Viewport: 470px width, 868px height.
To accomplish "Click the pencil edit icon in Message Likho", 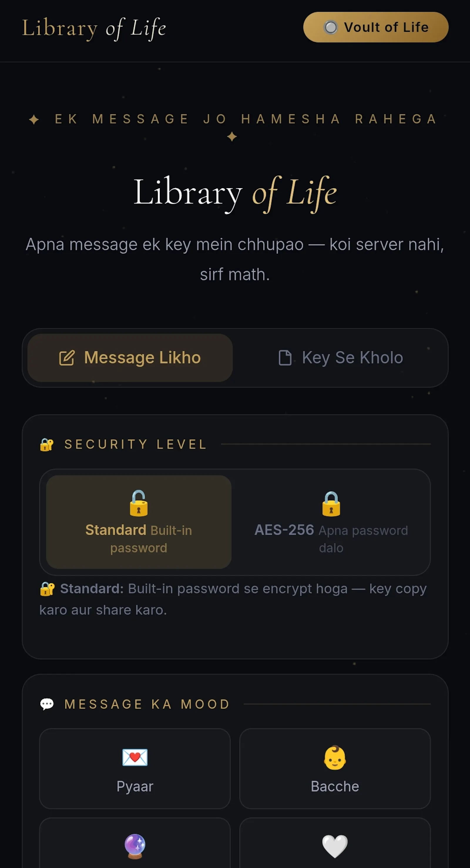I will click(67, 358).
